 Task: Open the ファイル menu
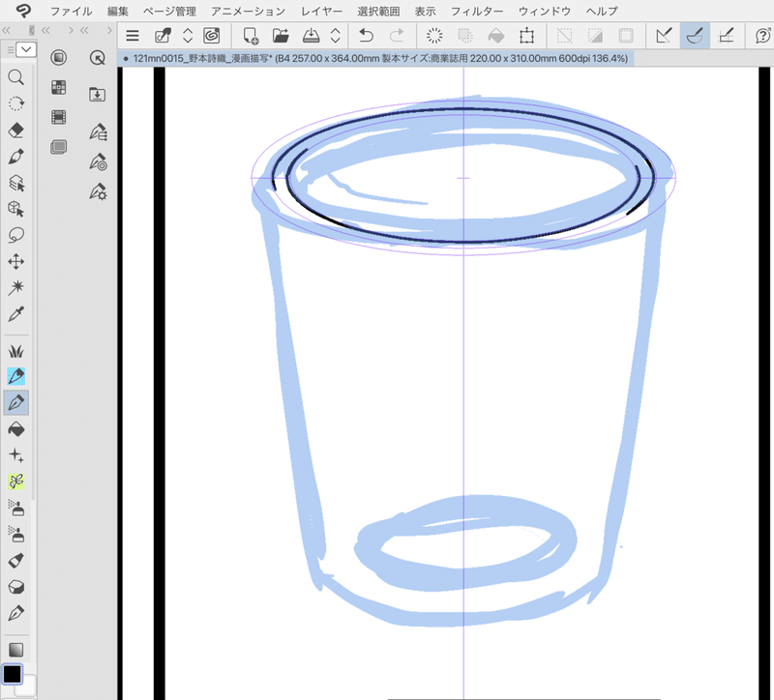[71, 11]
